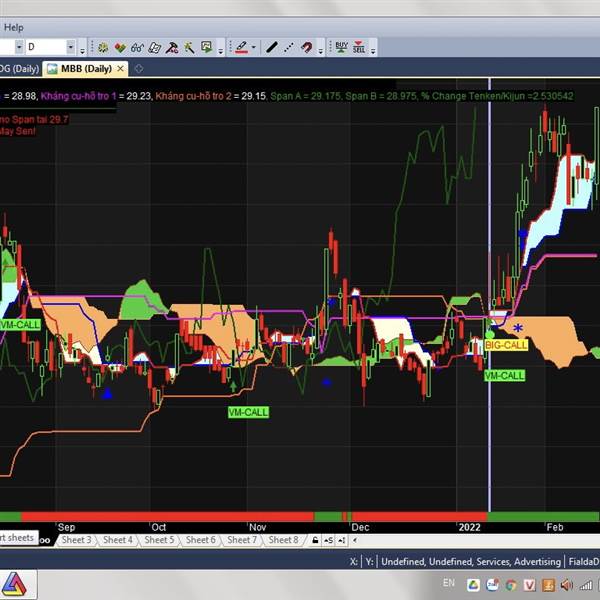Click the BIG-CALL signal label on chart

(x=505, y=345)
